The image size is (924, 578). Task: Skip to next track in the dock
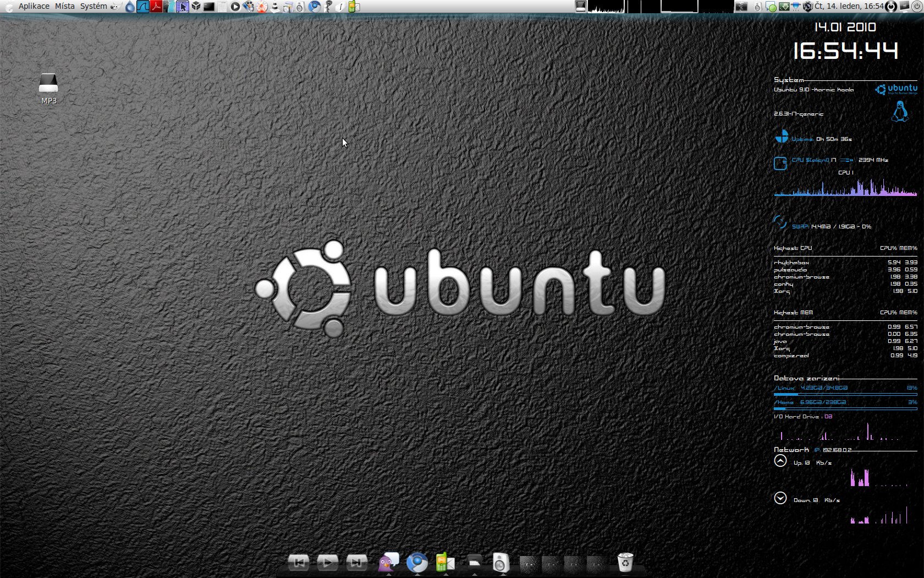[x=356, y=562]
